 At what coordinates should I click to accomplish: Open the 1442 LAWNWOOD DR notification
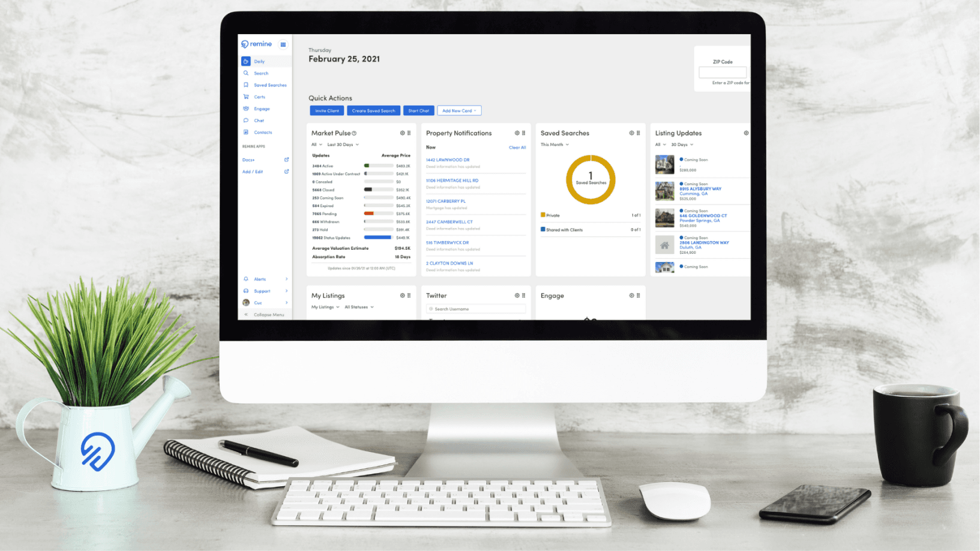tap(448, 160)
